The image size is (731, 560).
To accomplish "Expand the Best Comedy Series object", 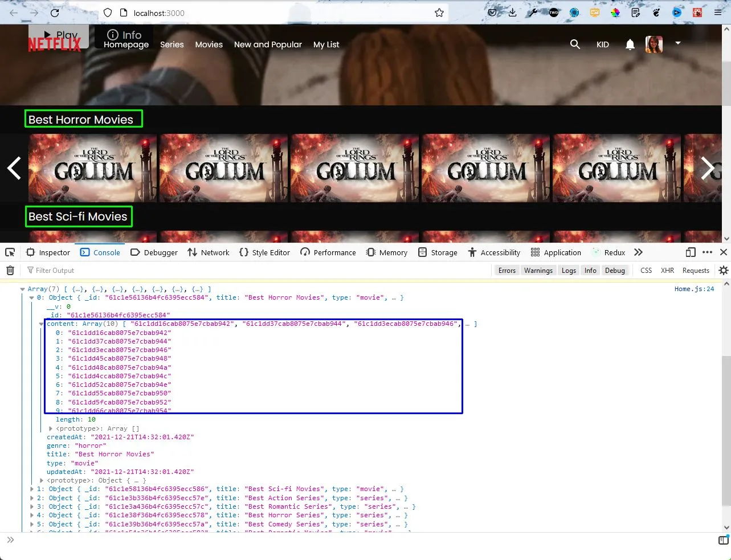I will tap(32, 524).
